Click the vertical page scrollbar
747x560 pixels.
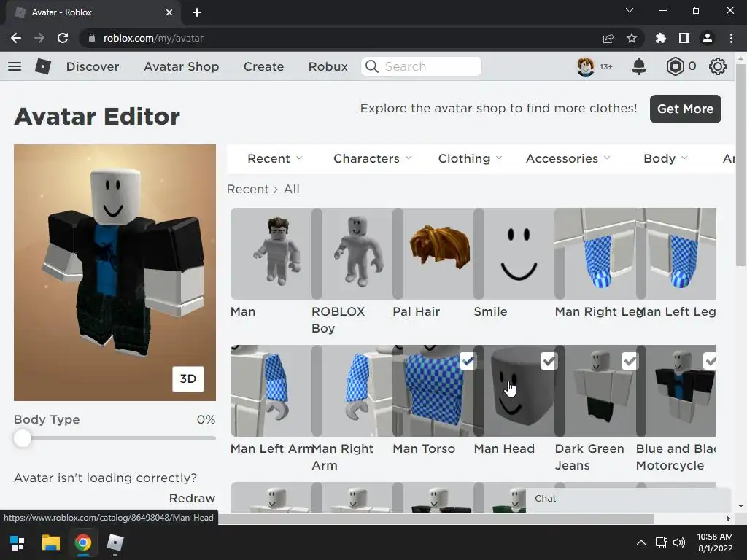[740, 164]
